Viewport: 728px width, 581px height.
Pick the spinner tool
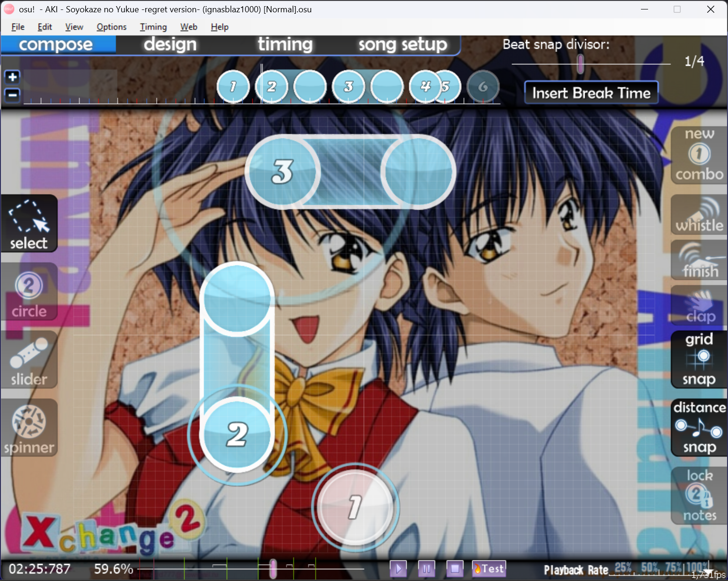coord(29,428)
